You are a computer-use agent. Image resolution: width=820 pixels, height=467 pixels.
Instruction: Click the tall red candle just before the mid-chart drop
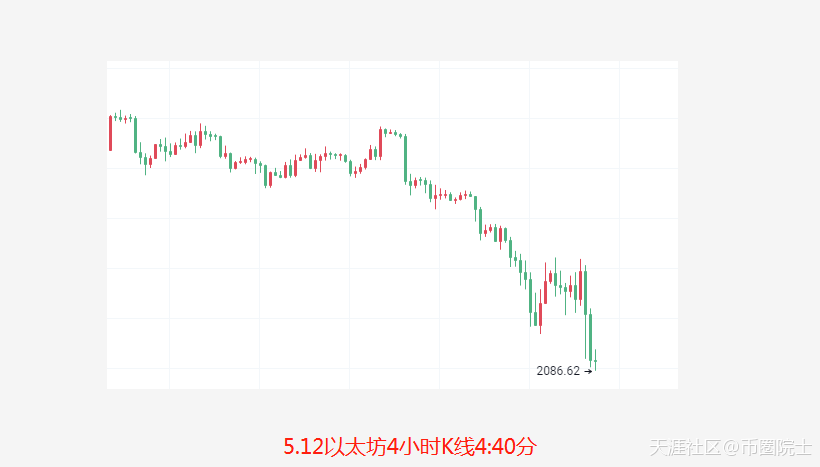pyautogui.click(x=380, y=143)
